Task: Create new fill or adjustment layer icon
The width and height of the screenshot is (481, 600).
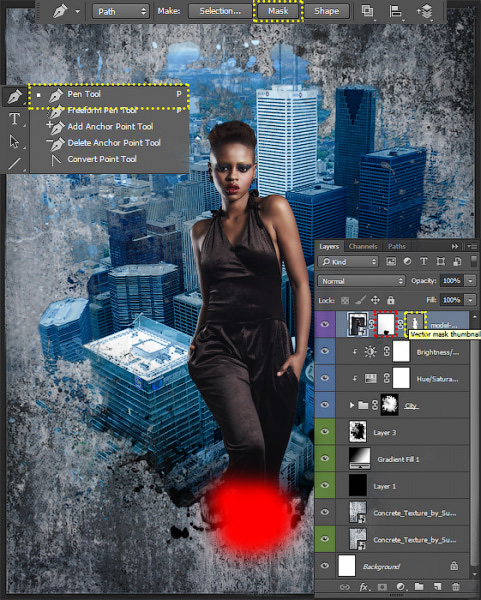Action: click(401, 587)
